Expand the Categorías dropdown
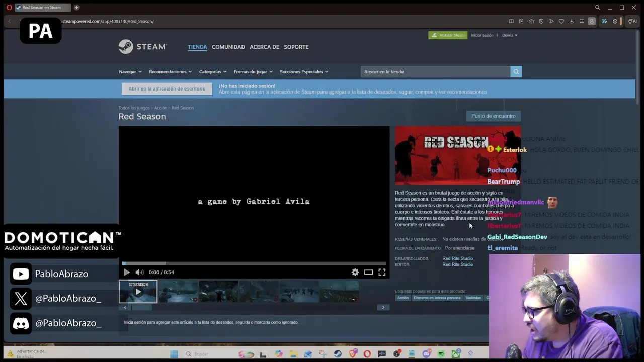 [x=213, y=72]
